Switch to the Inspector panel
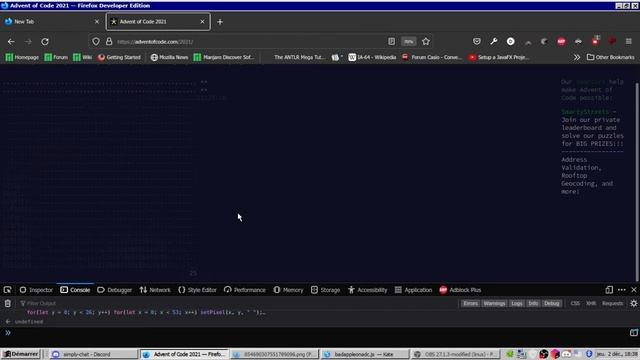640x360 pixels. 36,290
